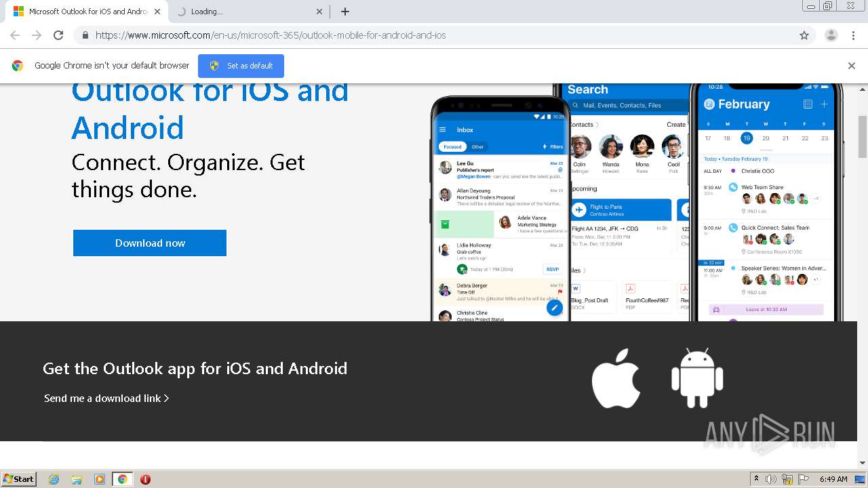This screenshot has width=868, height=488.
Task: Go forward in browser history
Action: tap(37, 35)
